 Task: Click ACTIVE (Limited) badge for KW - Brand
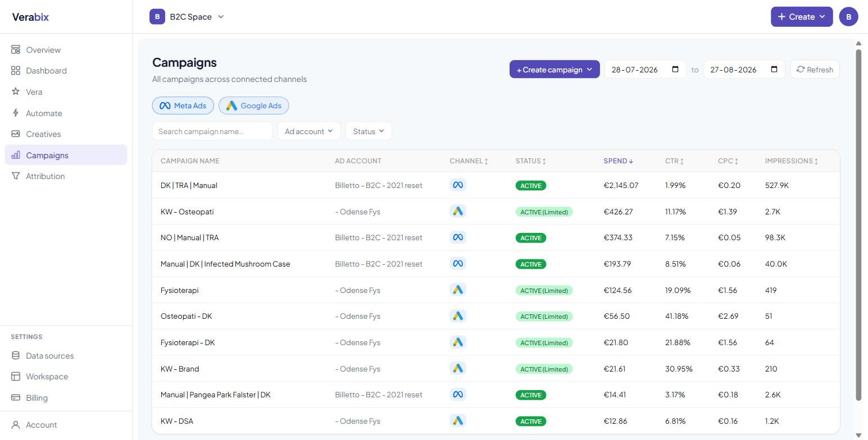click(x=544, y=369)
